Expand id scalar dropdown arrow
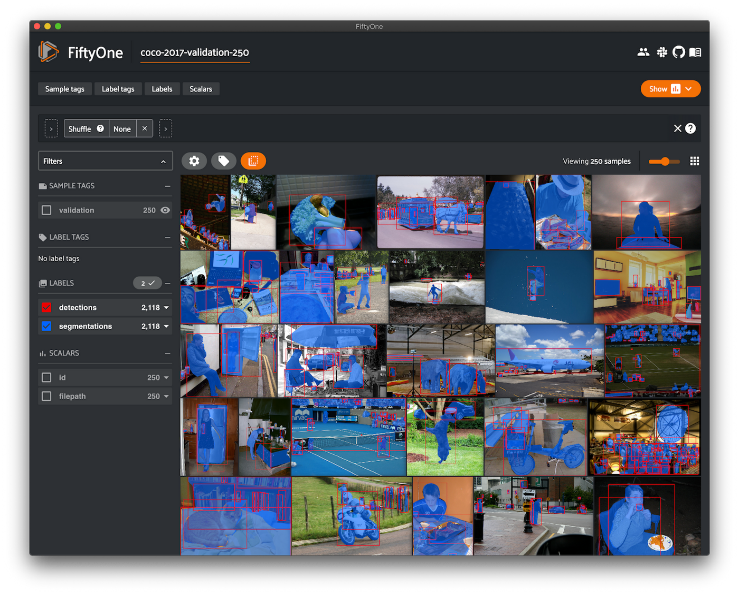This screenshot has height=595, width=739. pyautogui.click(x=166, y=378)
